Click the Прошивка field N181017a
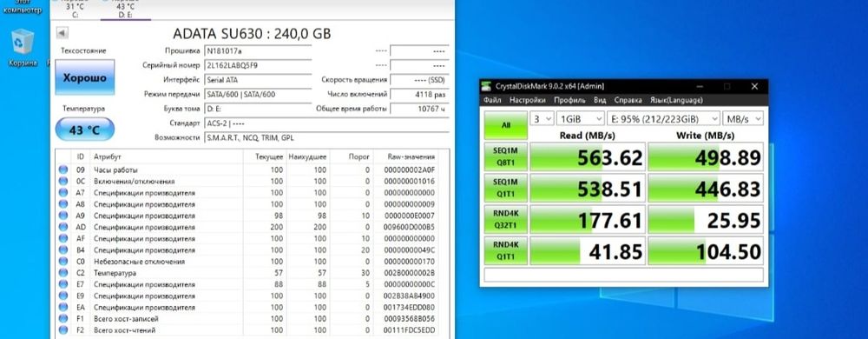 click(258, 51)
